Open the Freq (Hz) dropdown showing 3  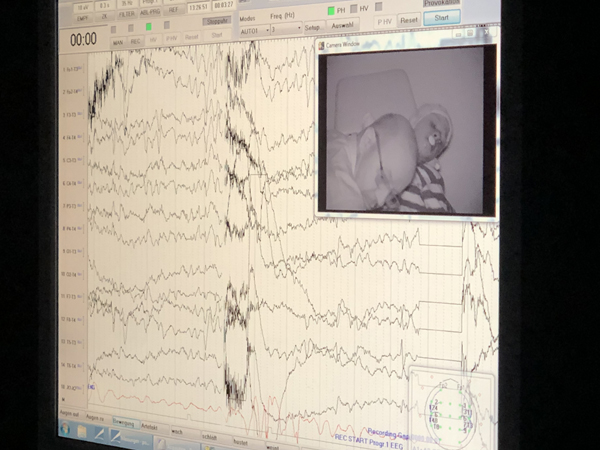point(286,29)
